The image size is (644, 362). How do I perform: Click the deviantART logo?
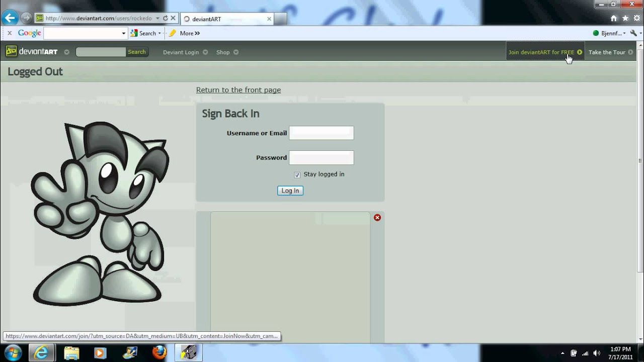click(x=32, y=52)
